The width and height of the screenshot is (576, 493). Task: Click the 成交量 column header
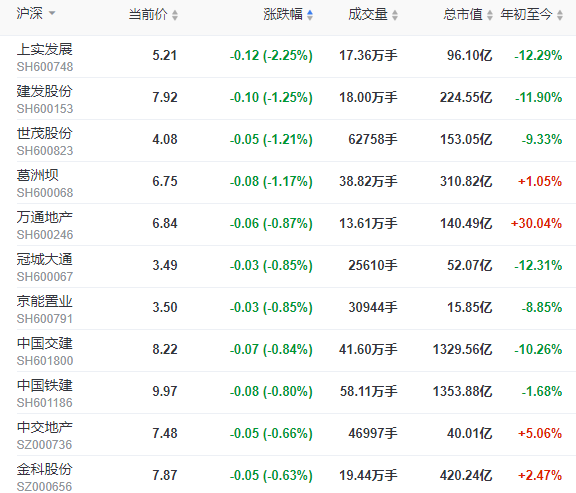tap(368, 15)
